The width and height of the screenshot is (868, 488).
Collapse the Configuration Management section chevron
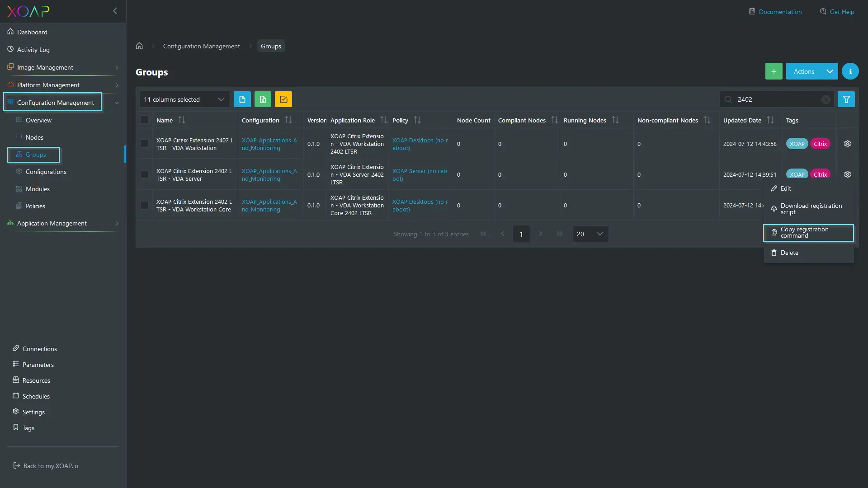click(x=117, y=103)
